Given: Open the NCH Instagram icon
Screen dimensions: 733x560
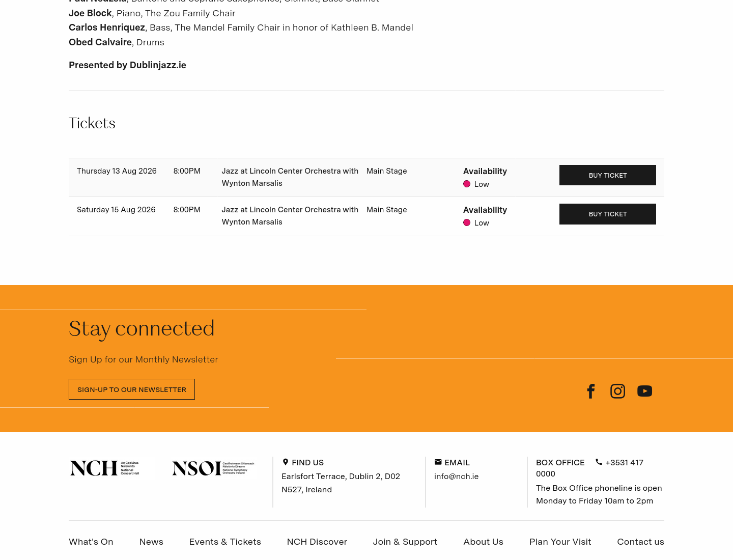Looking at the screenshot, I should (617, 391).
